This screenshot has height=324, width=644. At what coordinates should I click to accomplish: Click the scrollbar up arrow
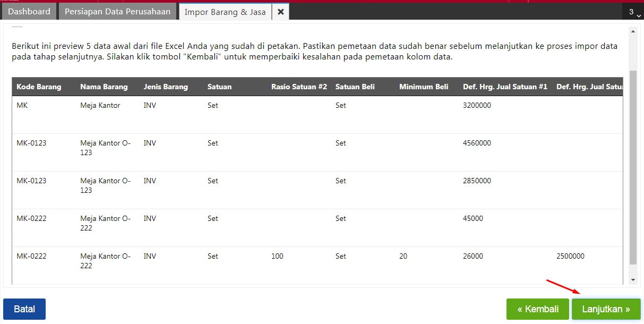click(633, 32)
